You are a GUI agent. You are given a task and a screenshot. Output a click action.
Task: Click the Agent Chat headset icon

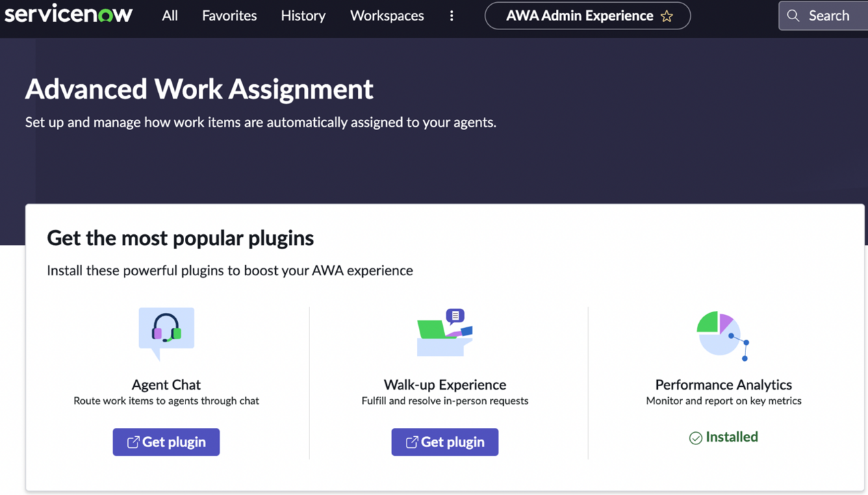tap(166, 334)
